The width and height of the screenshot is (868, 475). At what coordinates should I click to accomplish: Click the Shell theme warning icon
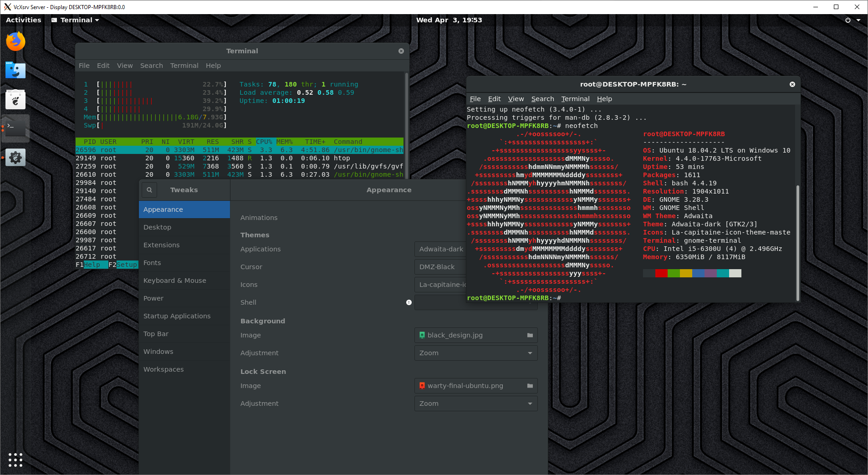click(409, 302)
